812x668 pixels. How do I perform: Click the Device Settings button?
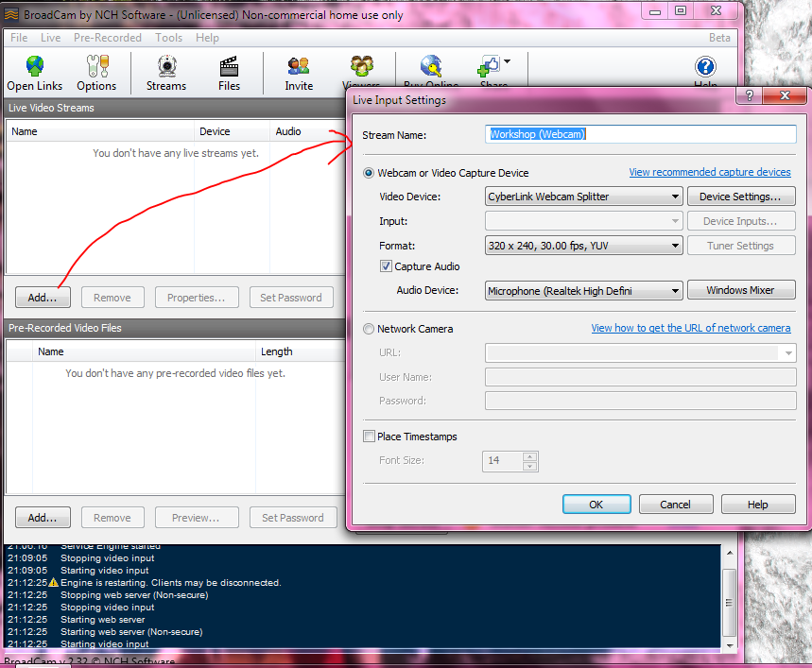pyautogui.click(x=741, y=196)
